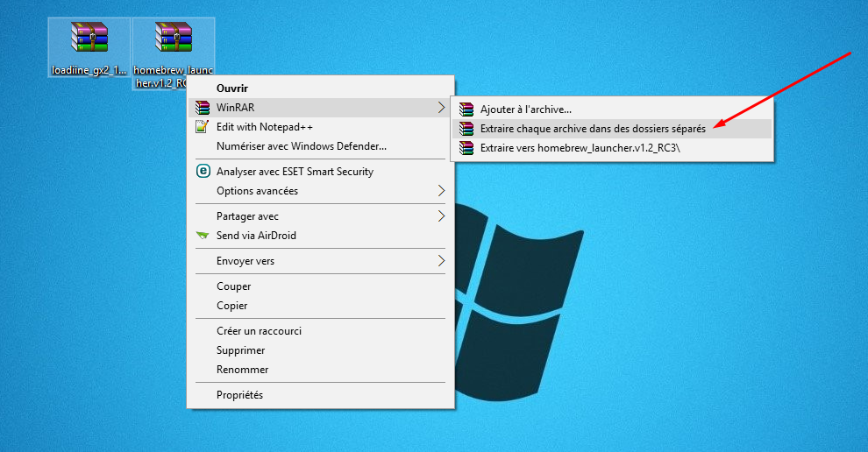The height and width of the screenshot is (452, 868).
Task: Open Propriétés from the menu
Action: tap(320, 395)
